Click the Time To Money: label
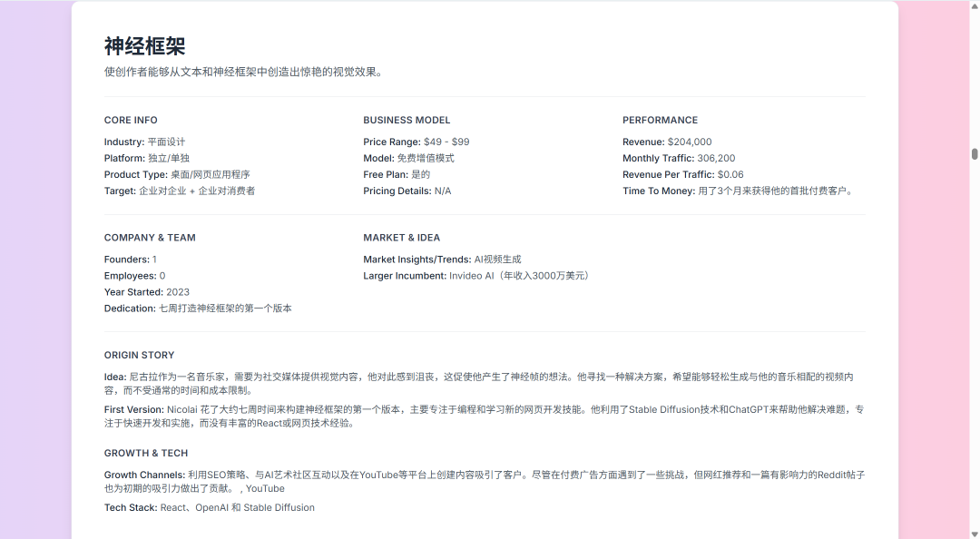 coord(659,191)
